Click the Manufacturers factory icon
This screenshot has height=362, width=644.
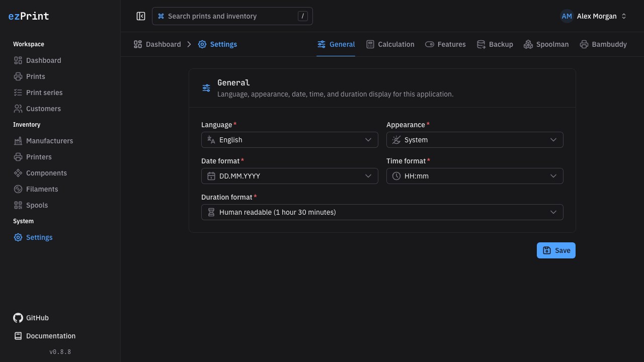tap(18, 141)
